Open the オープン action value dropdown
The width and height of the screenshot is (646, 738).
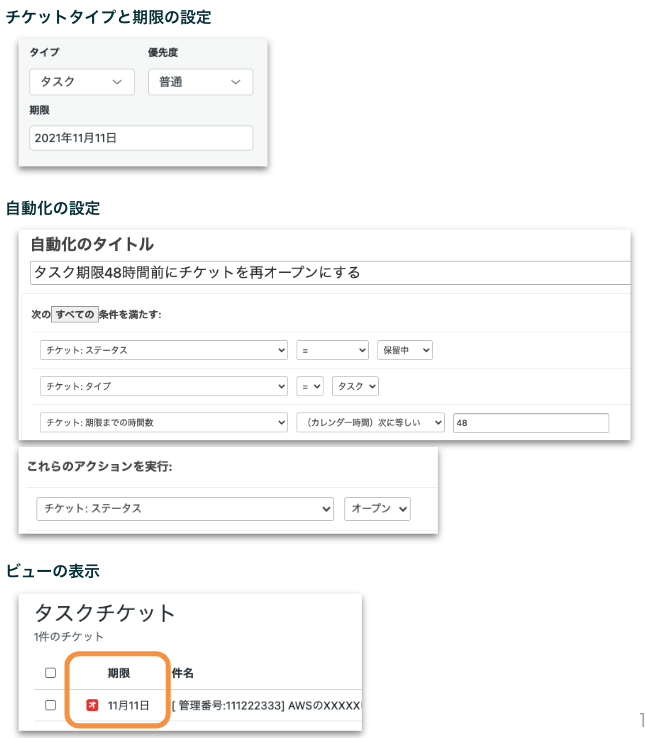pos(377,508)
